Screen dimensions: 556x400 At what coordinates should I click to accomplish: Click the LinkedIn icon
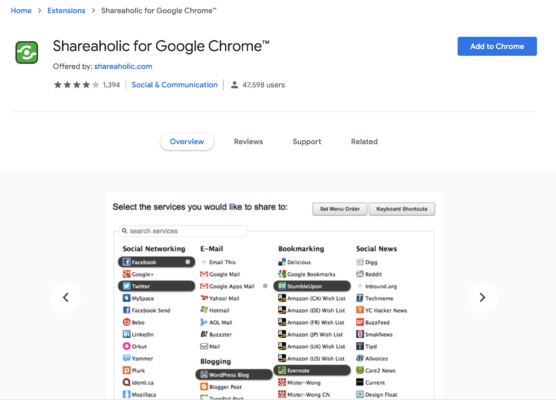126,334
